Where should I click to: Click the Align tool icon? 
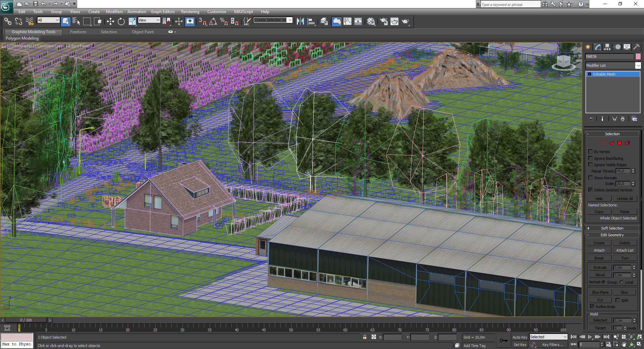click(312, 21)
